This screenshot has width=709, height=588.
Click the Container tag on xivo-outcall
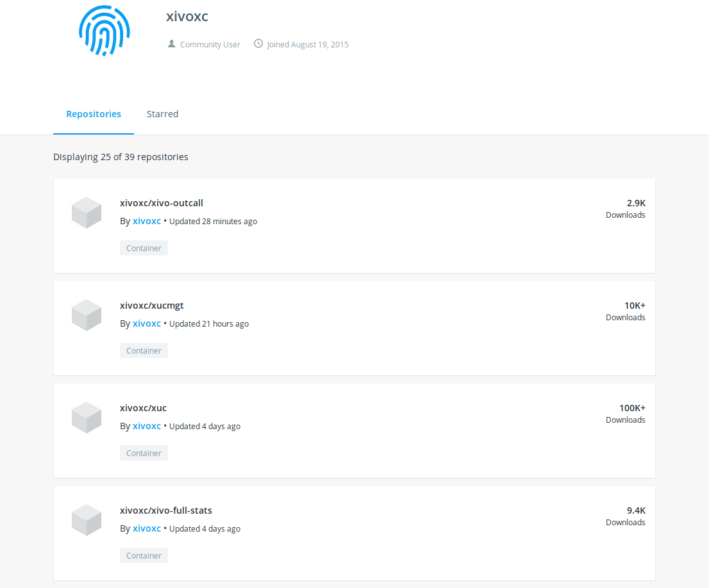(x=144, y=248)
